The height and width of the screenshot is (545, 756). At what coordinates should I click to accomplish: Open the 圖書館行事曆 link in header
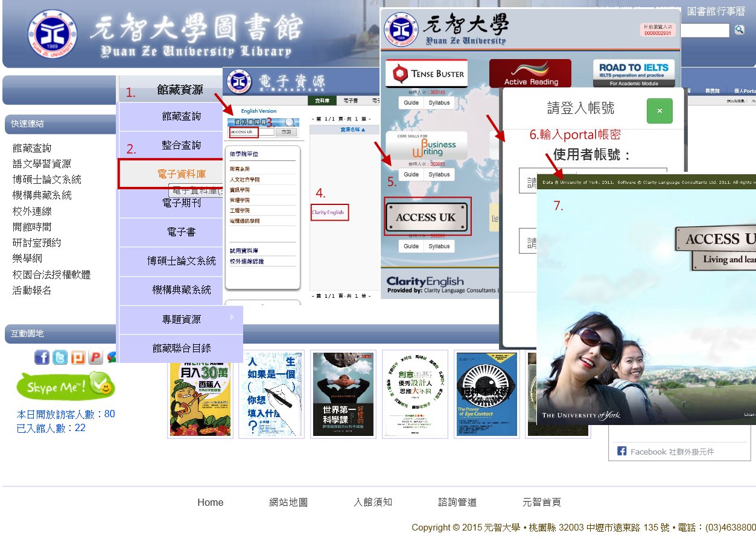[x=716, y=11]
